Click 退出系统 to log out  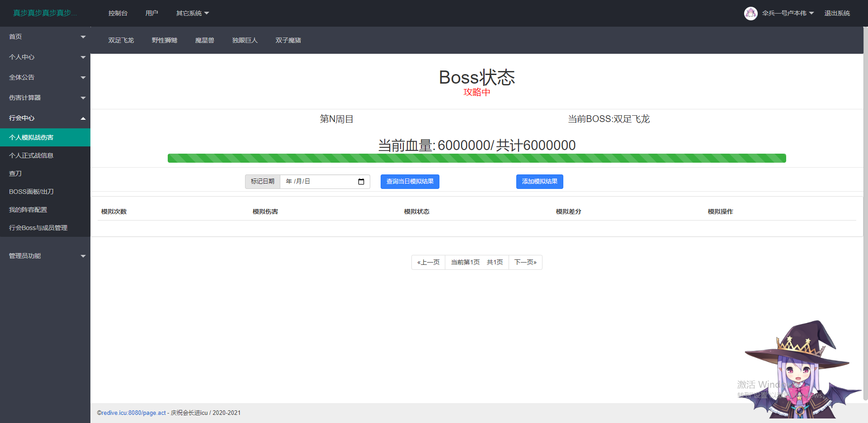click(x=837, y=13)
